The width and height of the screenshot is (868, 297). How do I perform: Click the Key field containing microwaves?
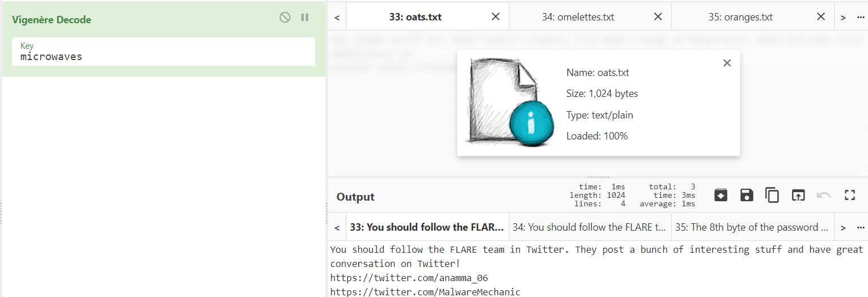point(163,56)
